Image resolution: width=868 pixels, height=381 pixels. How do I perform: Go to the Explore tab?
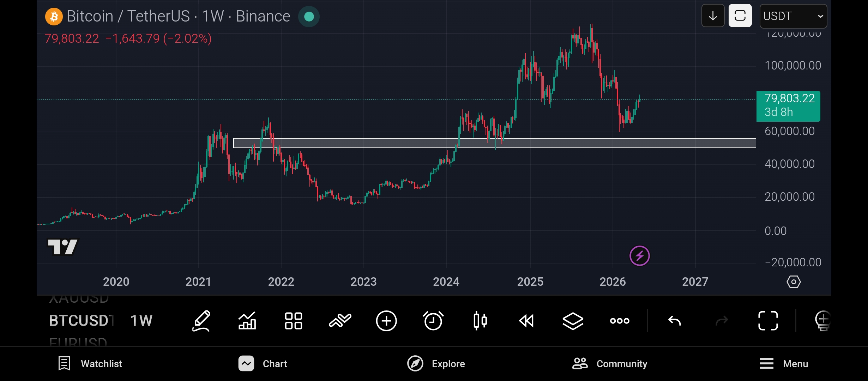tap(436, 364)
